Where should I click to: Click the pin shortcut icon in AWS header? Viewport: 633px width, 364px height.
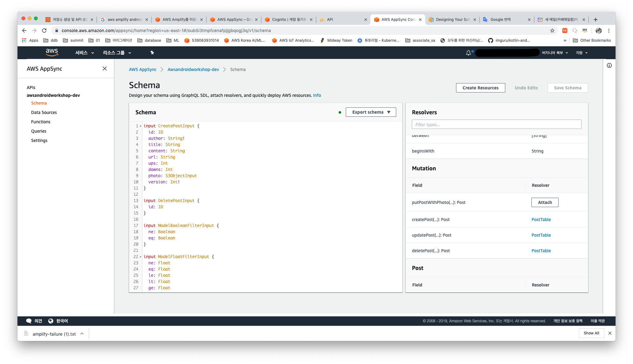[152, 53]
